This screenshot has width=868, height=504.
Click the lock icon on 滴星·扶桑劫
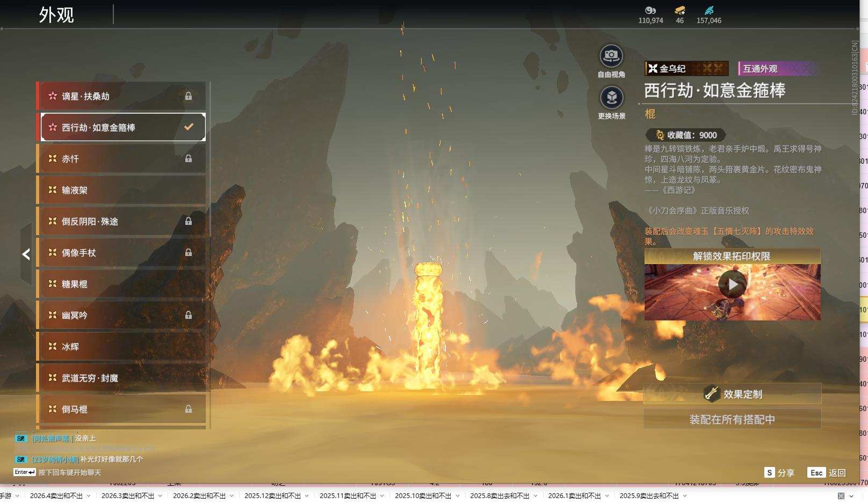point(189,96)
